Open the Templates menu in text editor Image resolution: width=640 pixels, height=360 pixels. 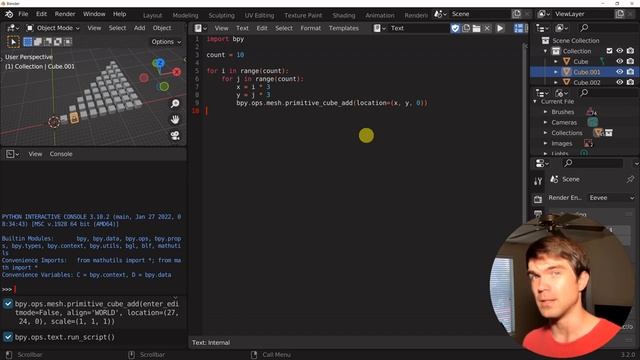tap(344, 28)
